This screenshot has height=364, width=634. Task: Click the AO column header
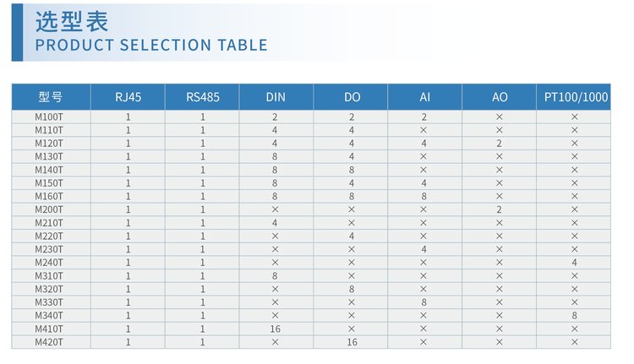[500, 97]
